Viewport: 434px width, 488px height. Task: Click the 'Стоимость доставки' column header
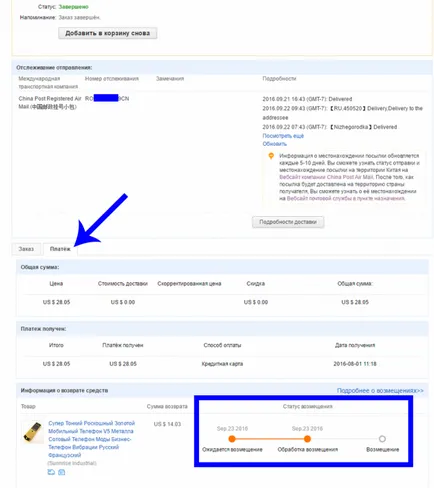[x=123, y=283]
